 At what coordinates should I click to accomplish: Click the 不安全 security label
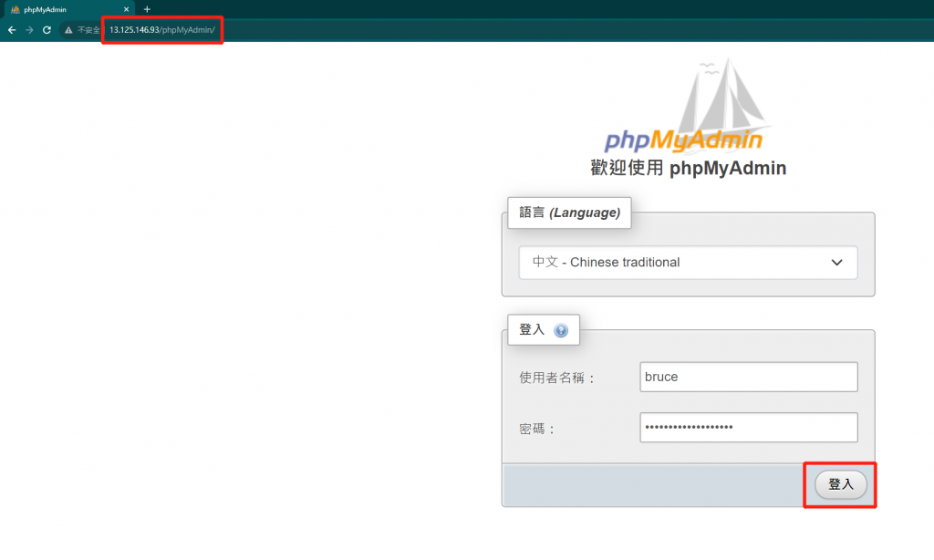pos(88,30)
